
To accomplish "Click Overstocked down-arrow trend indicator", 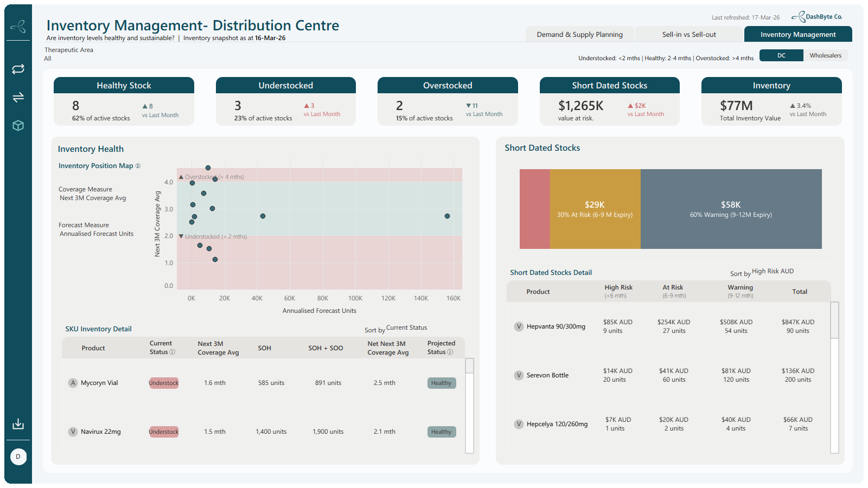I will coord(469,106).
